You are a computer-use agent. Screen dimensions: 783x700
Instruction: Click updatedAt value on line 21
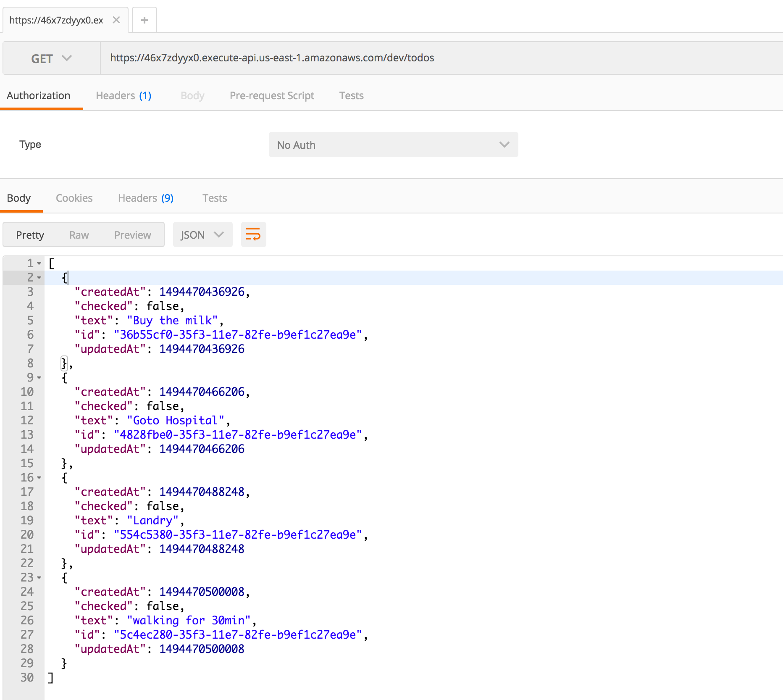(202, 549)
